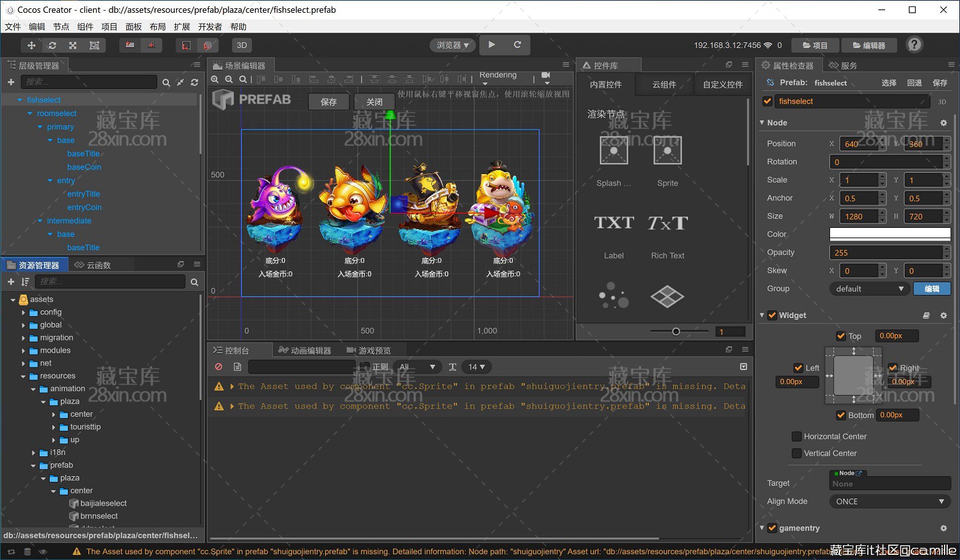Toggle the fishselect node active checkbox

point(767,101)
